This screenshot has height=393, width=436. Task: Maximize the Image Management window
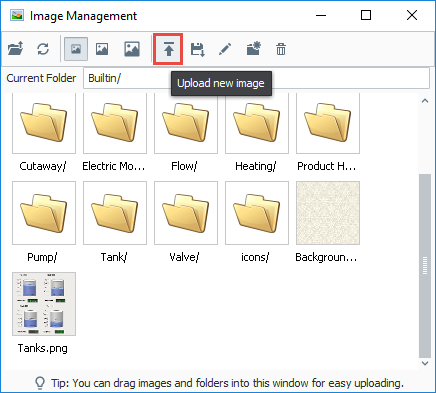click(366, 15)
